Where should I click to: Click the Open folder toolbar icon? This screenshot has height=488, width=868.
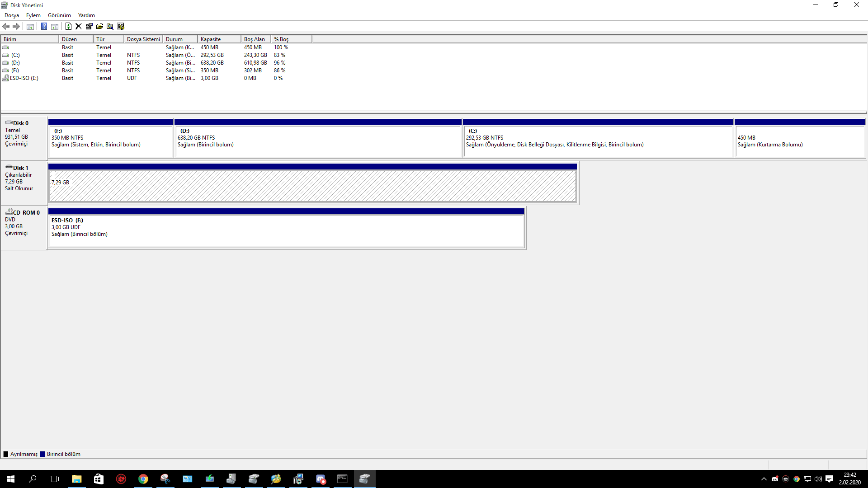click(99, 26)
